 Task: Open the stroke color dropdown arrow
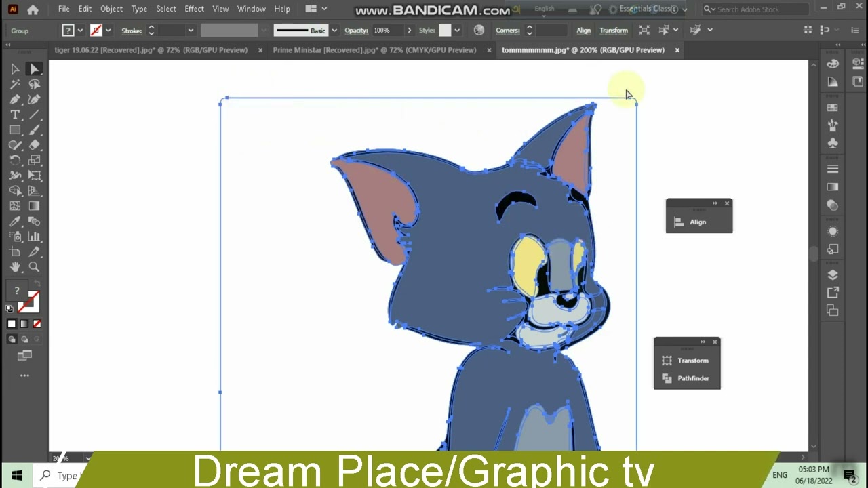click(108, 30)
